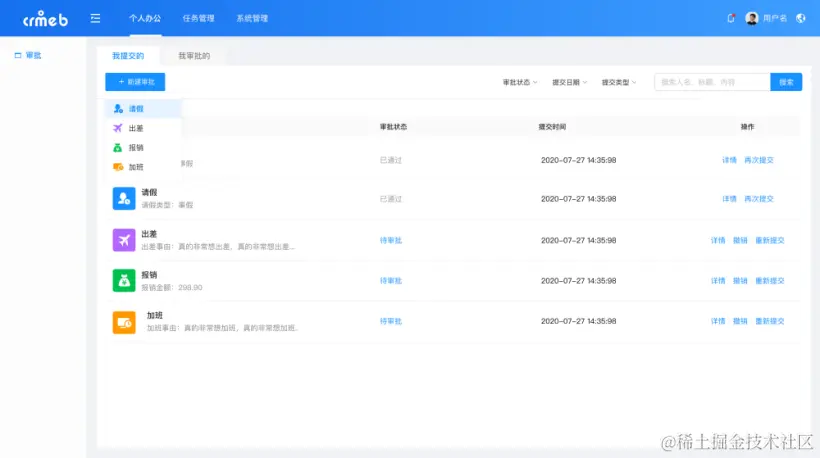Screen dimensions: 820x458
Task: Click the crmeb logo
Action: pyautogui.click(x=45, y=19)
